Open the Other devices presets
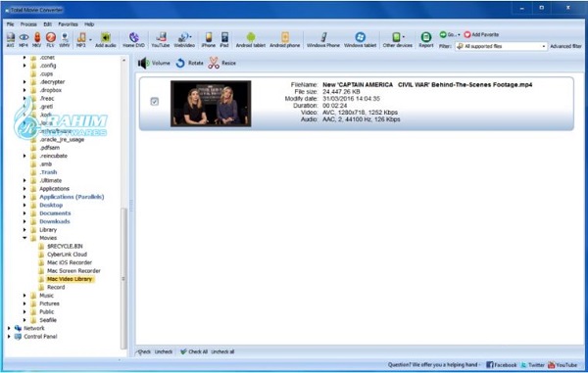 tap(398, 40)
